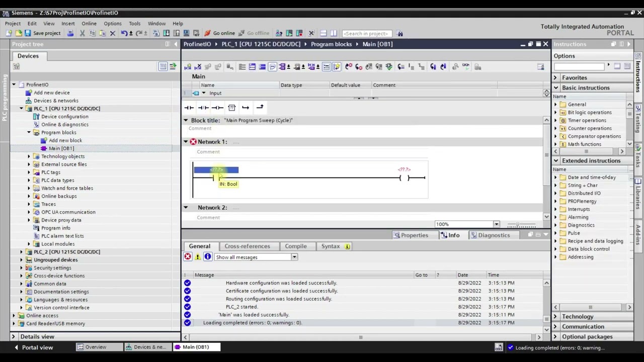Adjust the editor zoom slider
Image resolution: width=644 pixels, height=362 pixels.
click(x=521, y=224)
